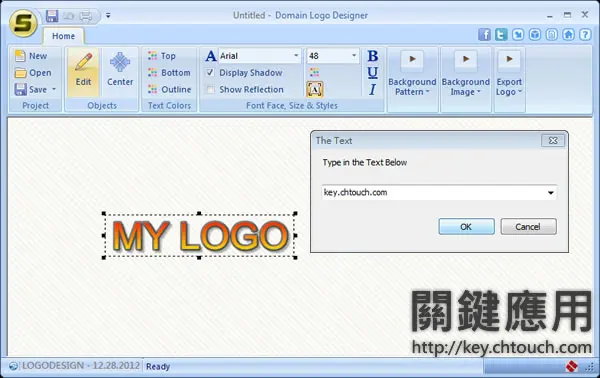Choose the Top text color
The image size is (600, 378).
162,56
